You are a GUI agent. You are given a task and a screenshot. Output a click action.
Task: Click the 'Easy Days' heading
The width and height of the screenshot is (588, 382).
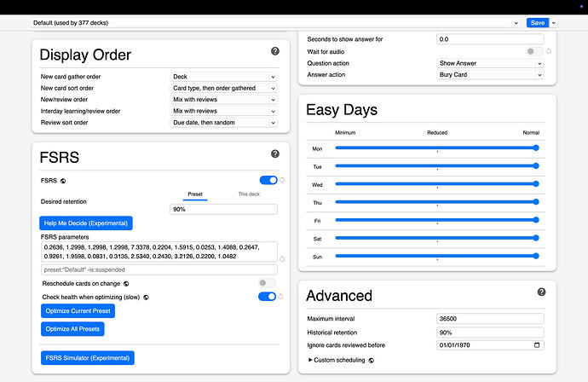click(x=342, y=110)
